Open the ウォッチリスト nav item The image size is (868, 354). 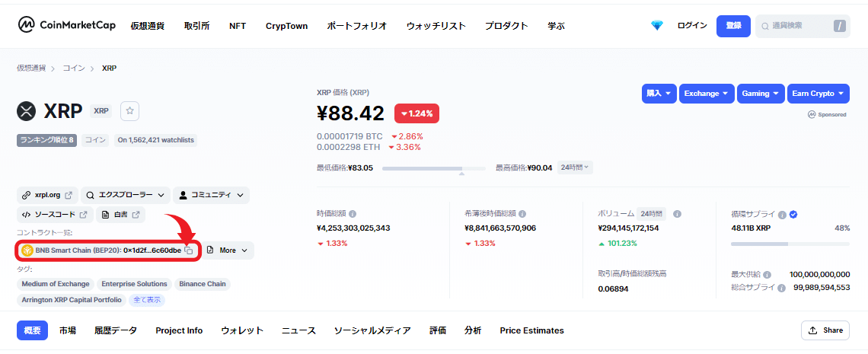click(x=436, y=26)
